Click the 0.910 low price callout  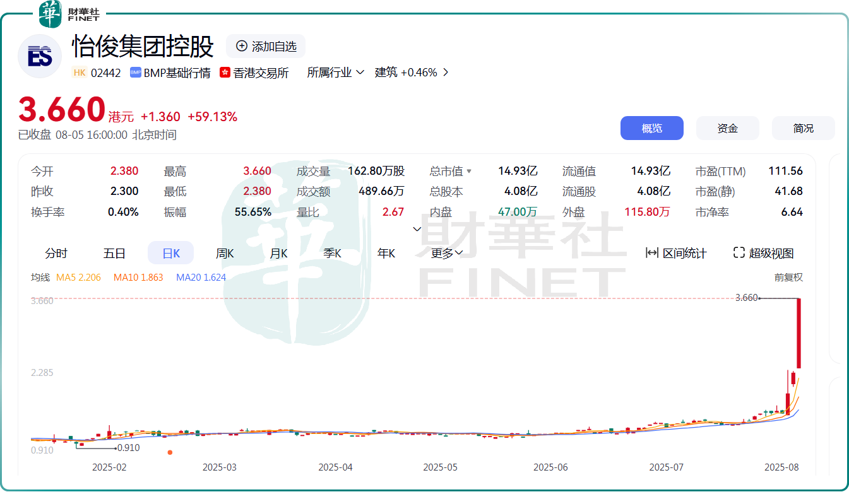[128, 448]
